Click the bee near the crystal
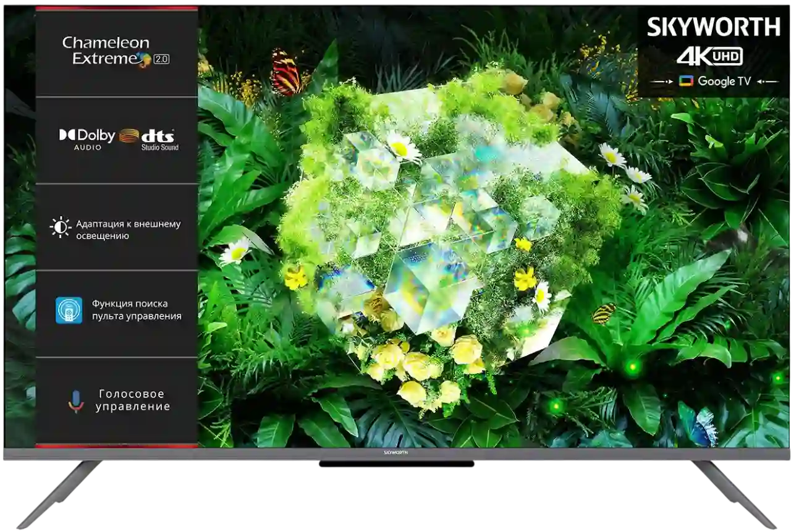 [x=604, y=313]
